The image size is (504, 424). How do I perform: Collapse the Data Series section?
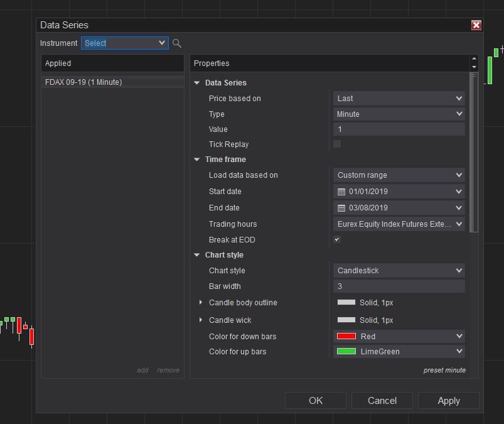click(x=197, y=83)
